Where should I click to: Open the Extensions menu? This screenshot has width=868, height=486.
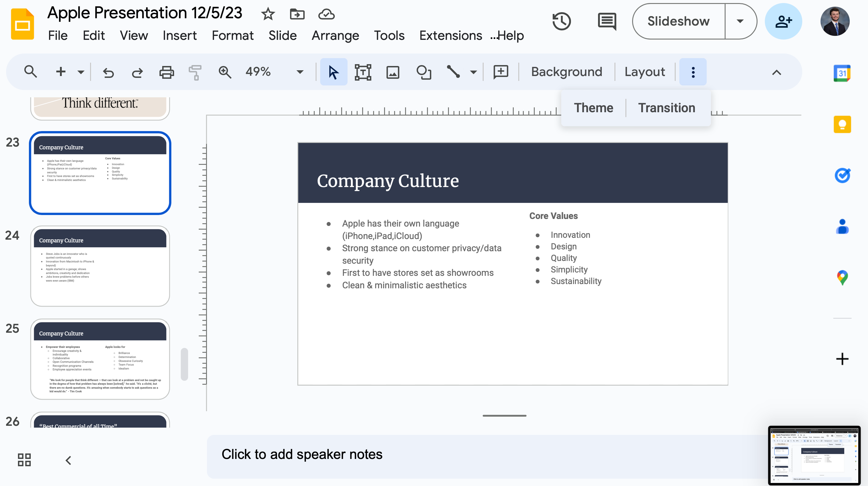[x=450, y=35]
